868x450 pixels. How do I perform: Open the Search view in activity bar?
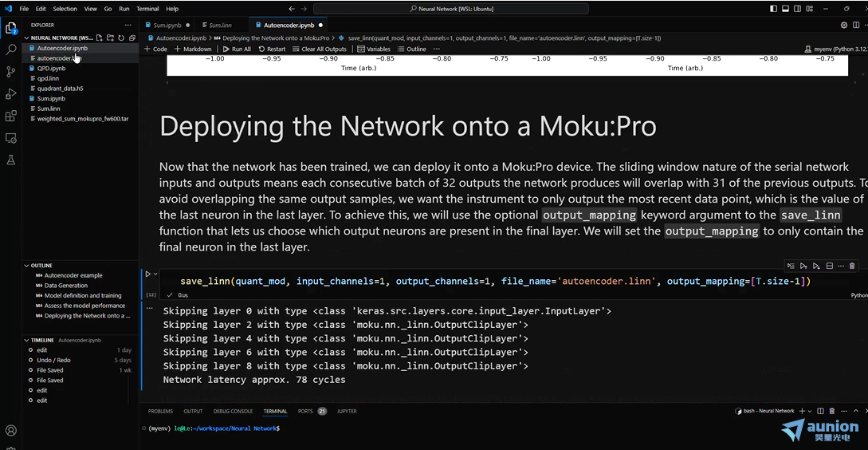[10, 50]
